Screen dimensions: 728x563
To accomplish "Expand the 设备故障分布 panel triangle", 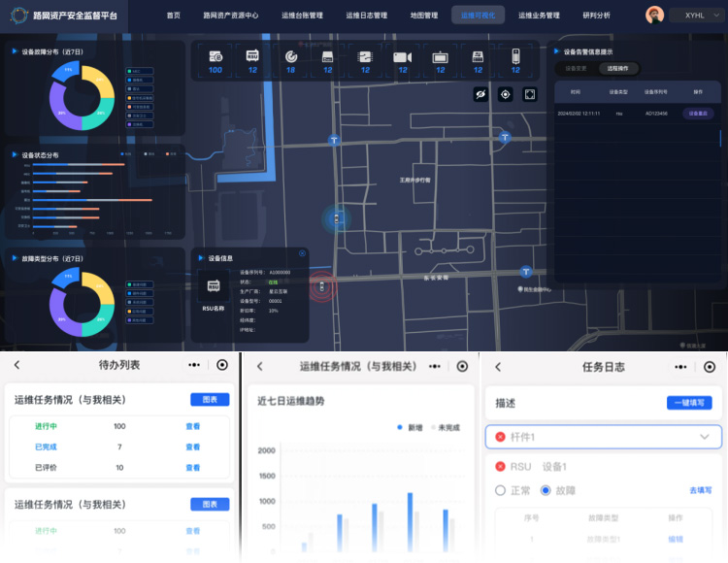I will point(14,52).
